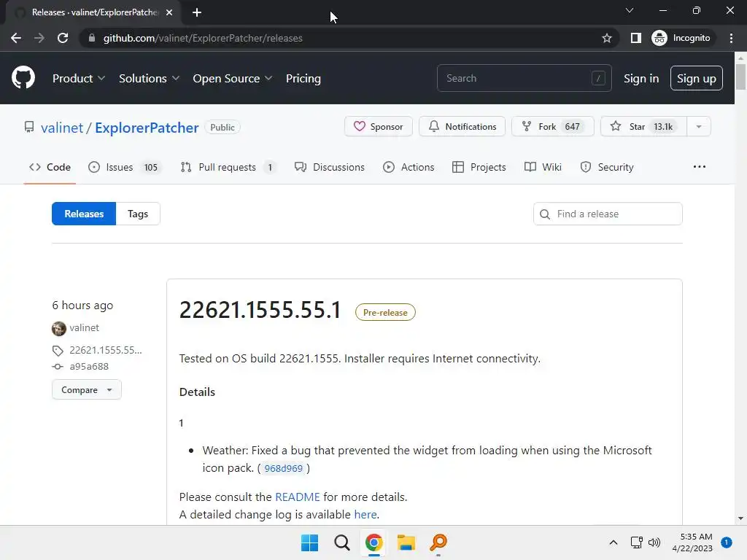This screenshot has height=560, width=747.
Task: Open Windows taskbar search
Action: (x=342, y=542)
